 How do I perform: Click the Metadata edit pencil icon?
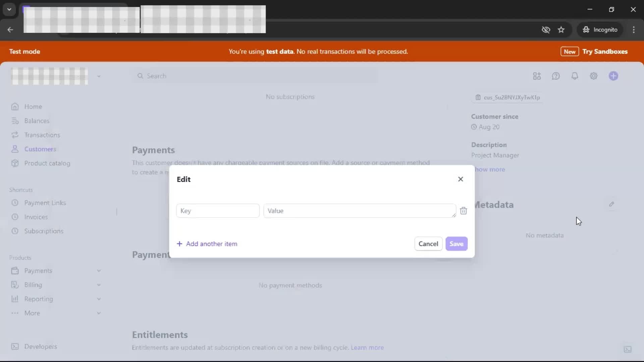click(611, 204)
